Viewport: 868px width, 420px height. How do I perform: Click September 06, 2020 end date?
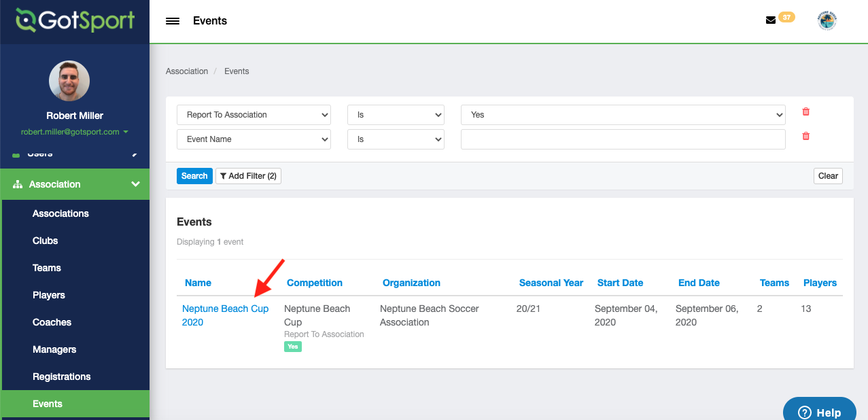[707, 315]
